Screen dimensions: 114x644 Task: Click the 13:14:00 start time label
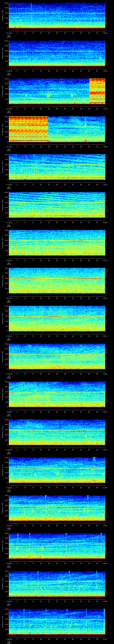tap(9, 33)
